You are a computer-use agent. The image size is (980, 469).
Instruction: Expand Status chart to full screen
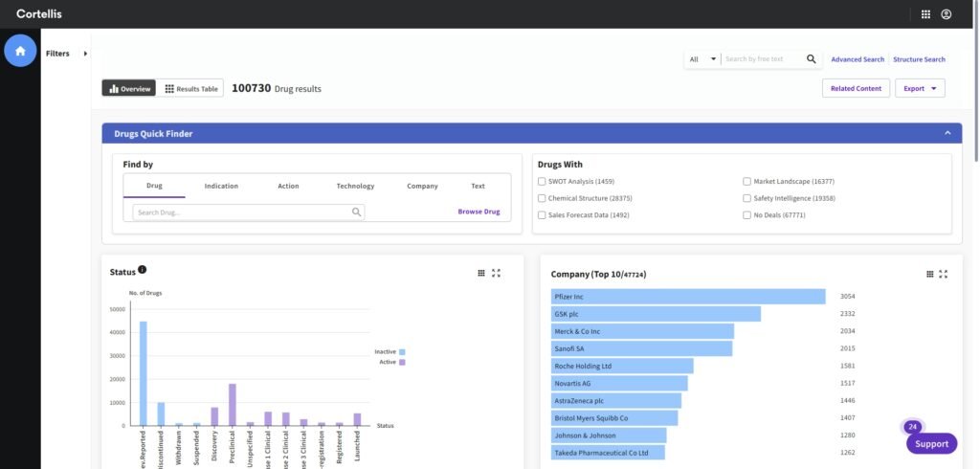coord(496,273)
